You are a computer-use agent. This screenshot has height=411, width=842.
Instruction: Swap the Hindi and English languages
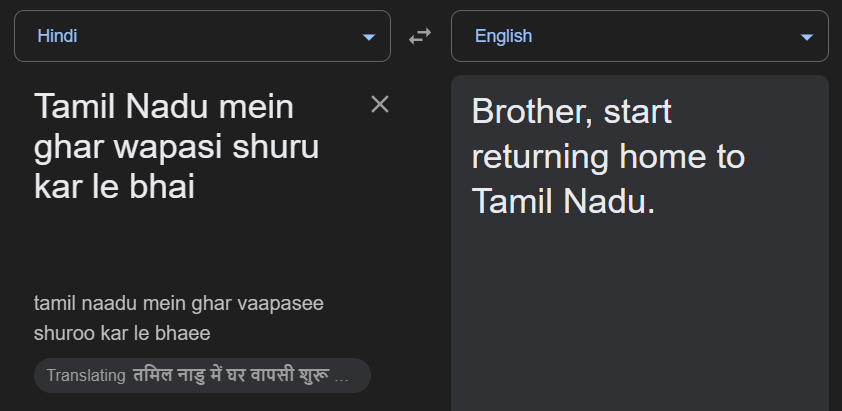click(x=420, y=36)
